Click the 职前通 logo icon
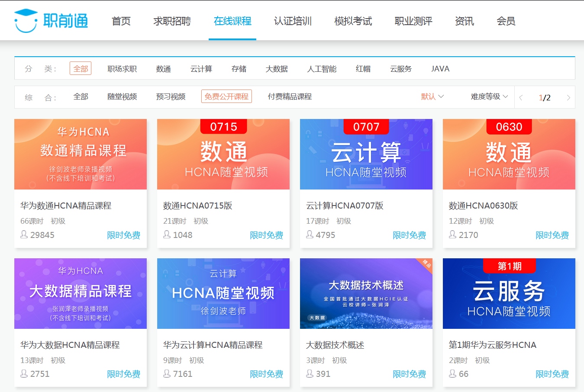The width and height of the screenshot is (584, 392). click(x=26, y=21)
